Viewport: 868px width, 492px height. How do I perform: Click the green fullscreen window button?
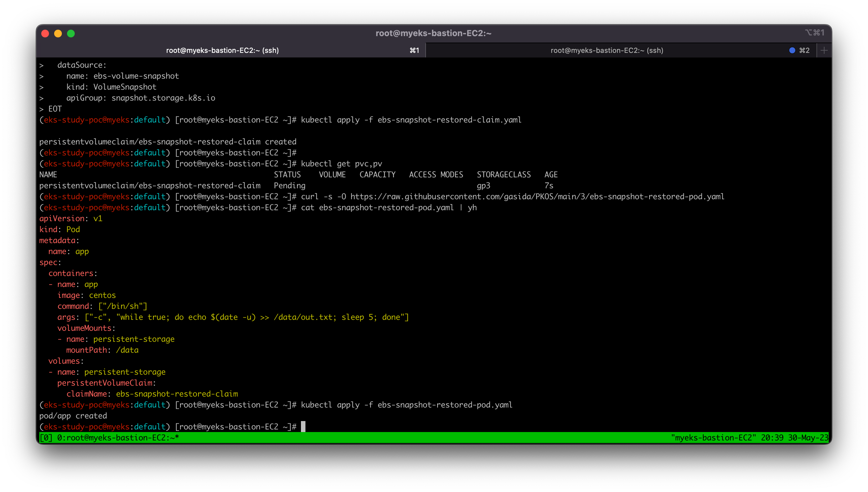[x=71, y=34]
